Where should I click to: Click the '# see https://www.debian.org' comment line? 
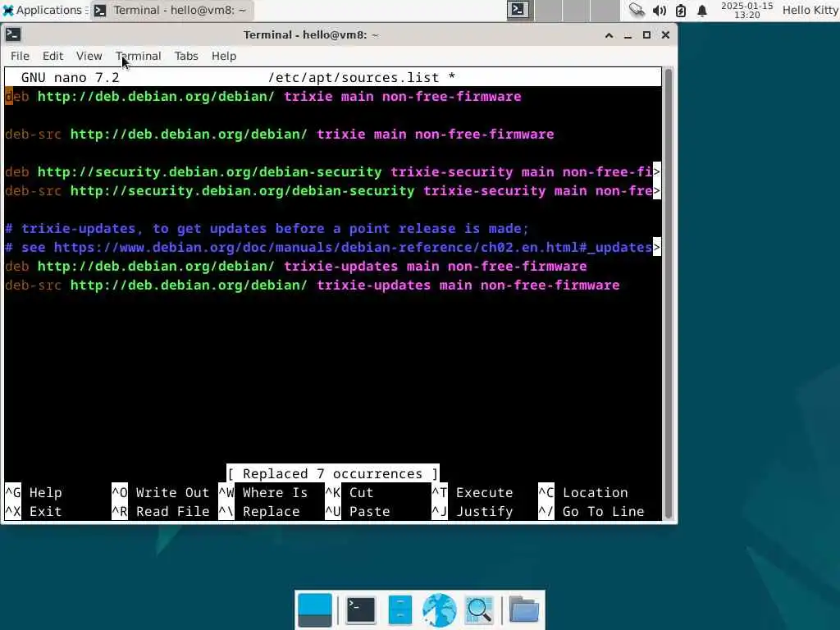coord(333,248)
